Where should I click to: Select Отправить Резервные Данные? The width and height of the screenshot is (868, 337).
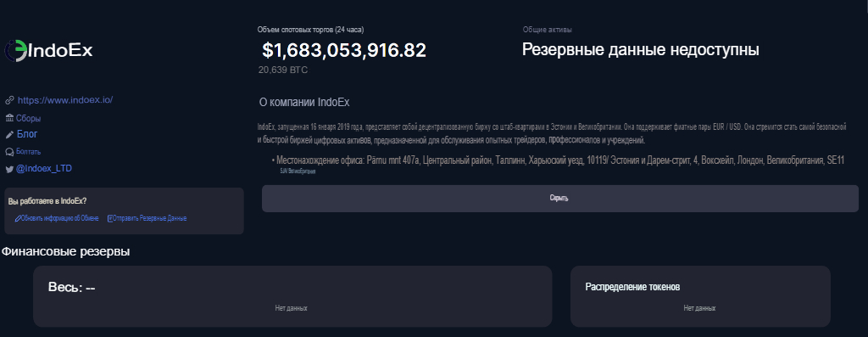pos(149,218)
